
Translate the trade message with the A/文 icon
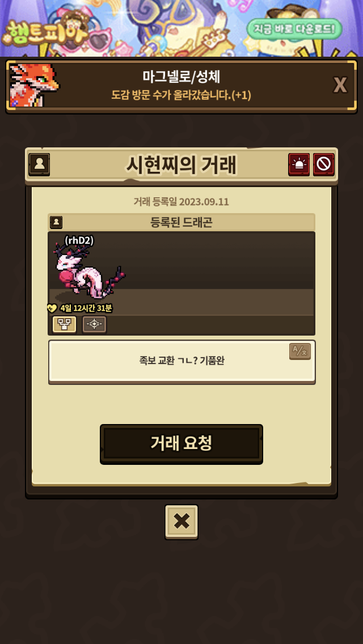click(x=299, y=351)
